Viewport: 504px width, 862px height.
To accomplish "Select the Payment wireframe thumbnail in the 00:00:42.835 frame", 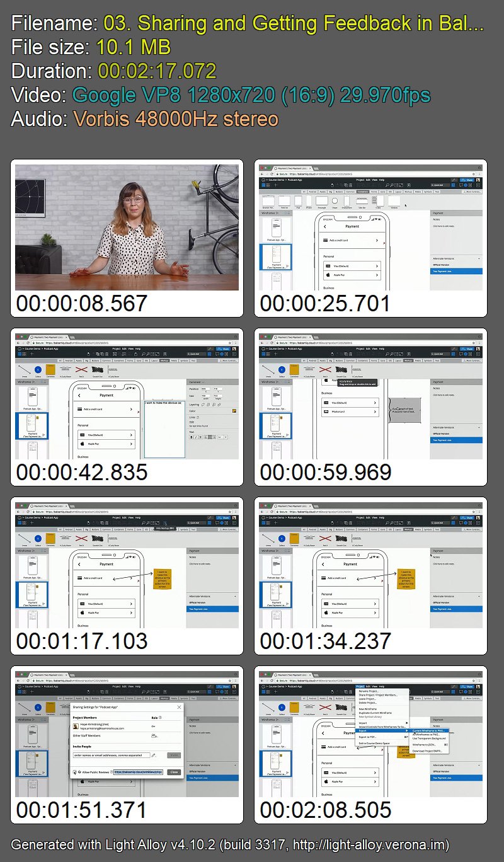I will 32,425.
